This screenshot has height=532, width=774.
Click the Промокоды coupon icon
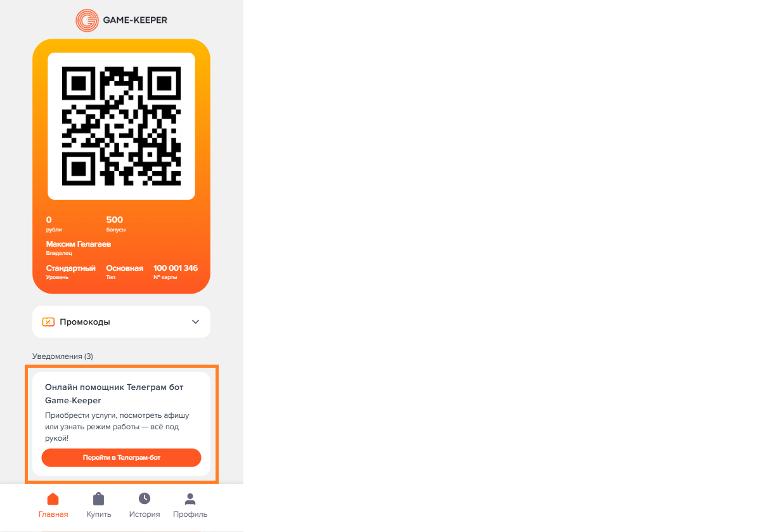click(48, 321)
